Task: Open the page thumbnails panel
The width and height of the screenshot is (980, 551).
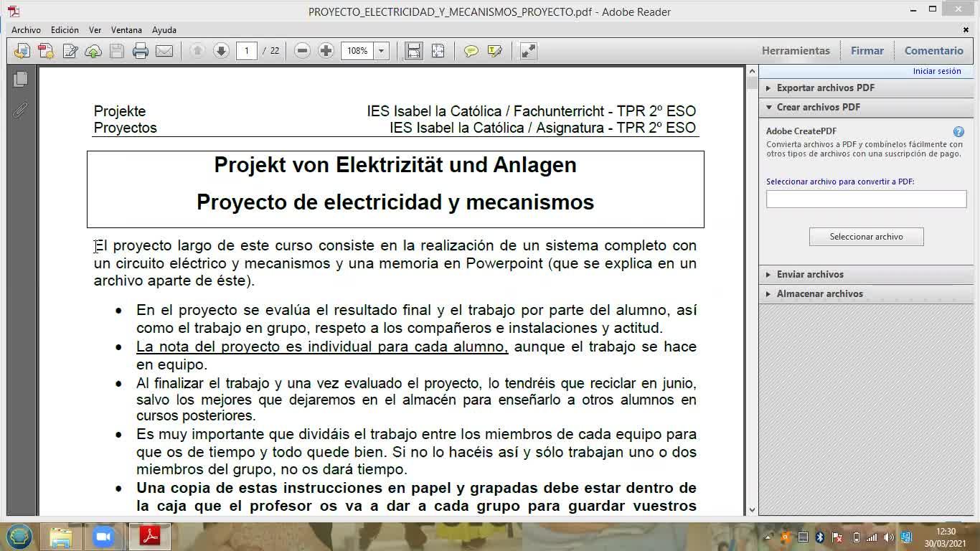Action: point(20,79)
